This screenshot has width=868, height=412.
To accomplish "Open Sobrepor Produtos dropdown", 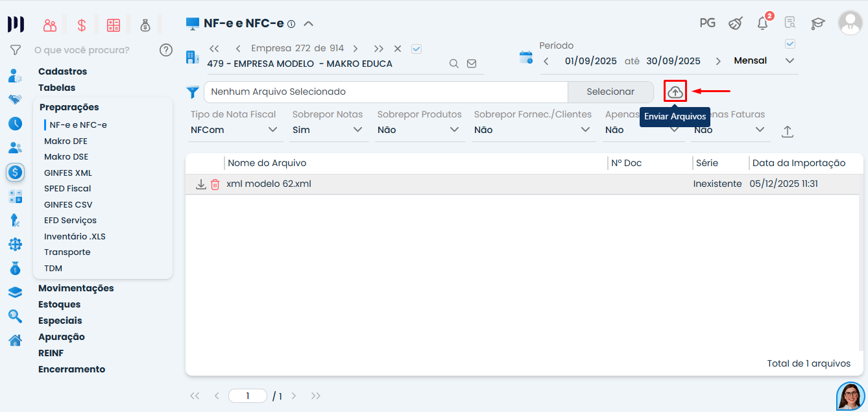I will coord(419,130).
